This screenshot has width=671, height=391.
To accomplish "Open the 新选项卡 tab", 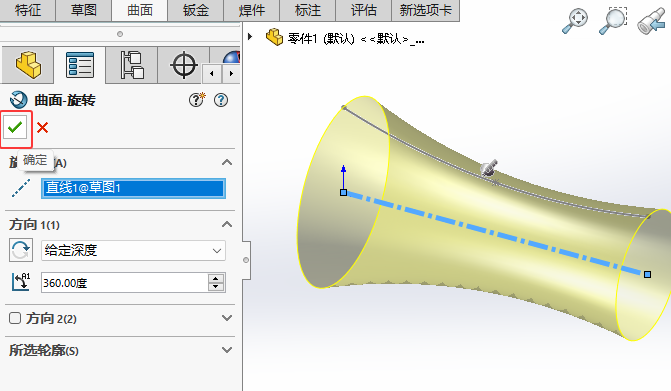I will pos(425,10).
